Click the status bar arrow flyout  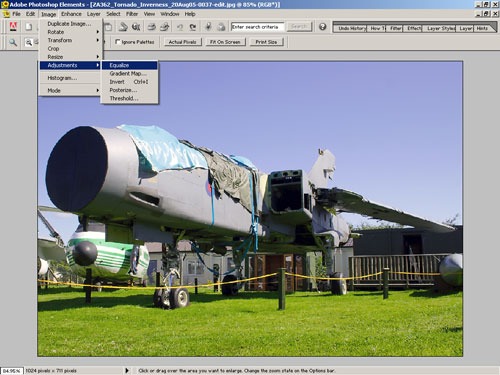[x=127, y=370]
